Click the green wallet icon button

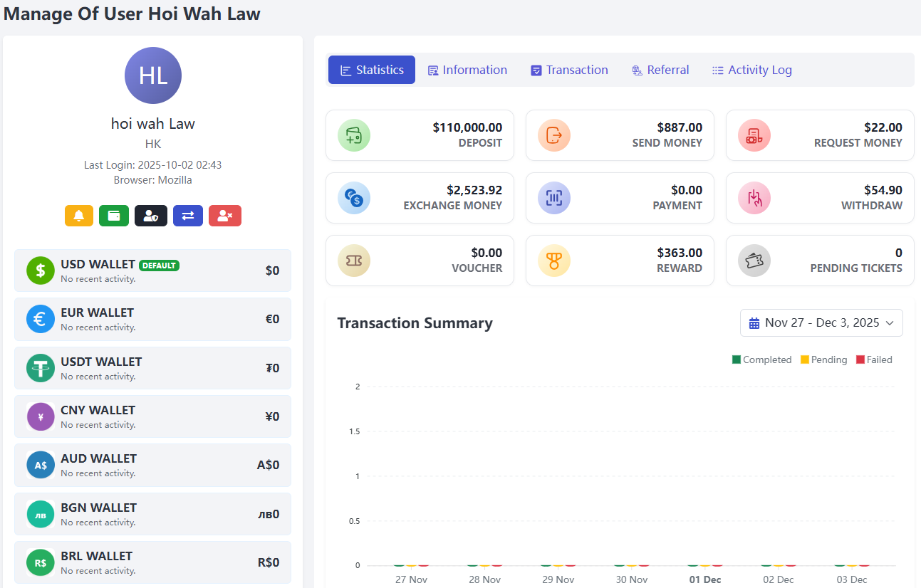pyautogui.click(x=114, y=216)
